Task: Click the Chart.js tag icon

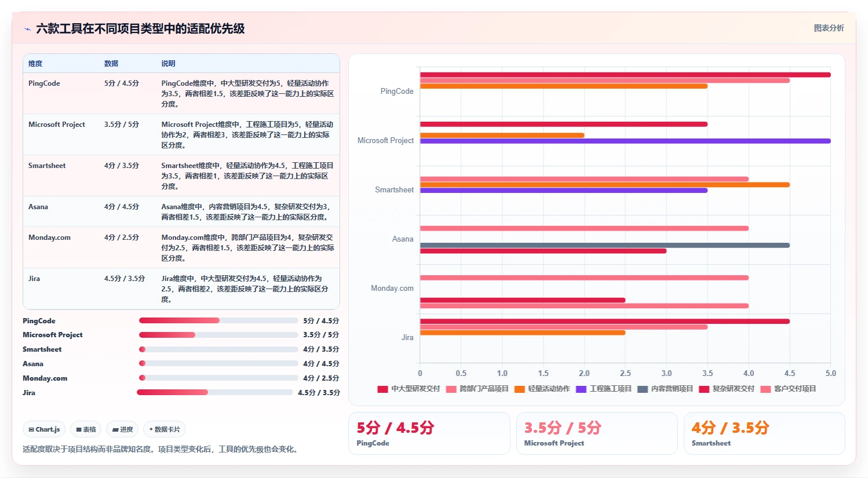Action: [x=31, y=429]
